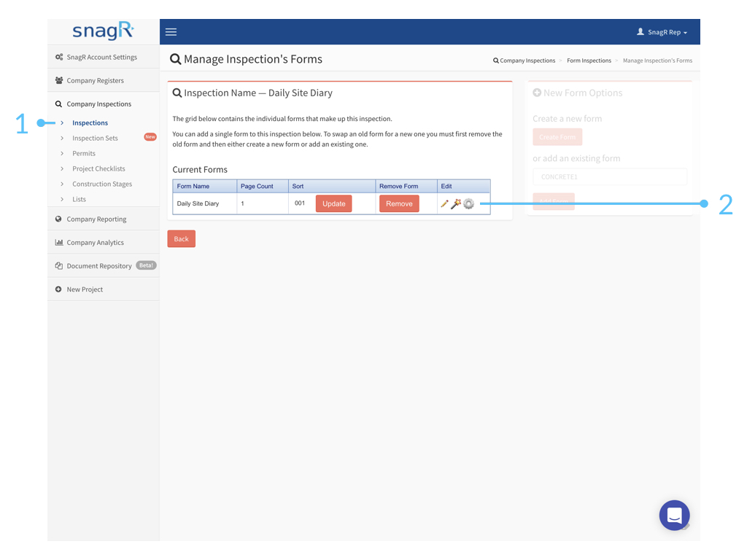Screen dimensions: 747x560
Task: Click bar chart icon beside Company Analytics
Action: click(x=59, y=242)
